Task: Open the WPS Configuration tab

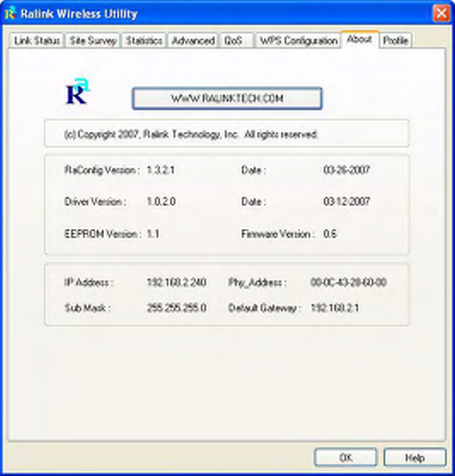Action: pos(298,40)
